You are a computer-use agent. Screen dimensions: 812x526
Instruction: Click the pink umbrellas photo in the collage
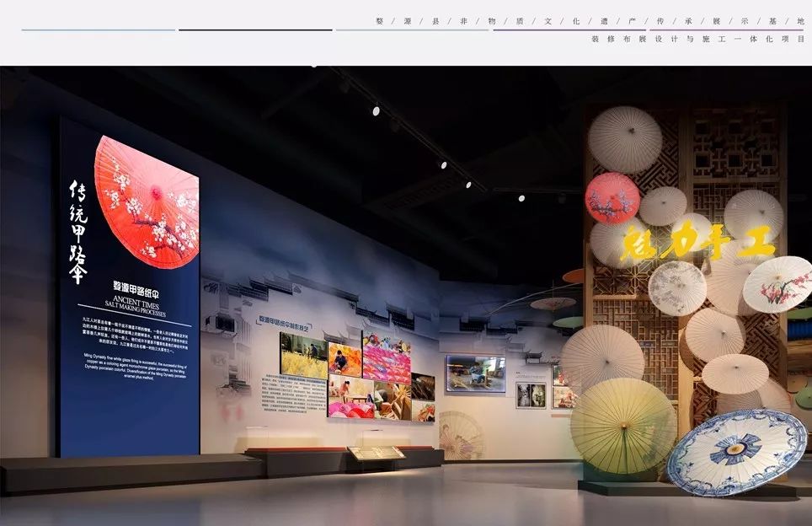point(387,358)
